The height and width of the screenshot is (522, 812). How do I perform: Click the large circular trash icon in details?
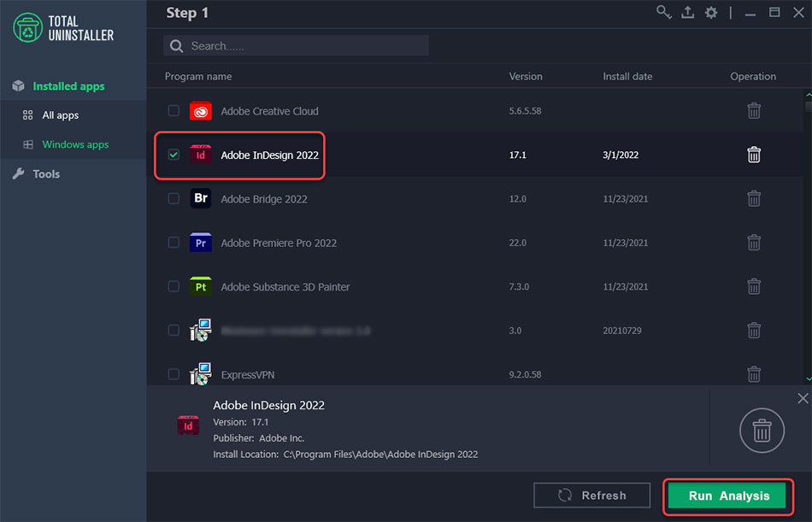tap(762, 431)
